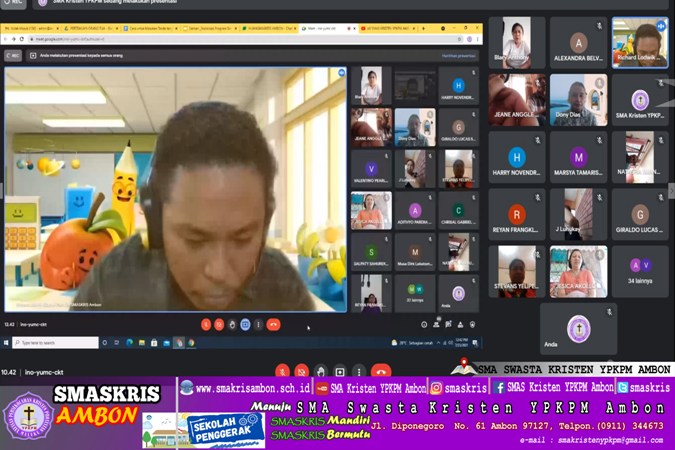
Task: Raise hand in the outer Meet bottom bar
Action: coord(321,371)
